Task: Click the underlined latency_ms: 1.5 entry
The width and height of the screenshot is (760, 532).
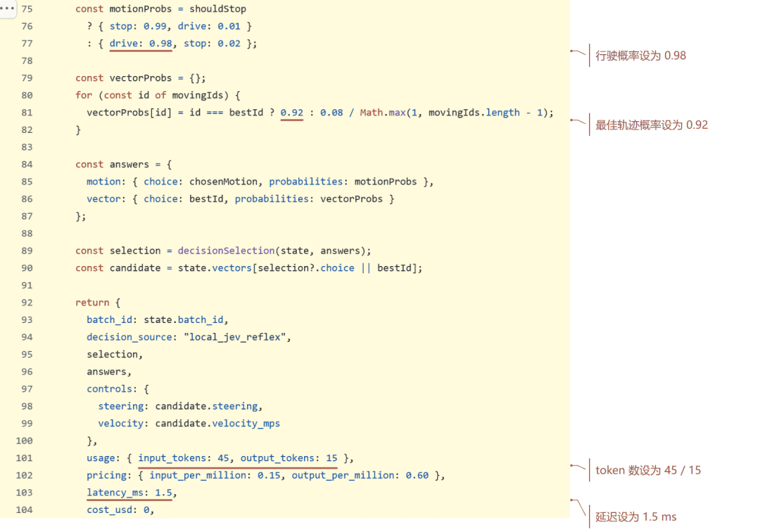Action: click(x=129, y=493)
